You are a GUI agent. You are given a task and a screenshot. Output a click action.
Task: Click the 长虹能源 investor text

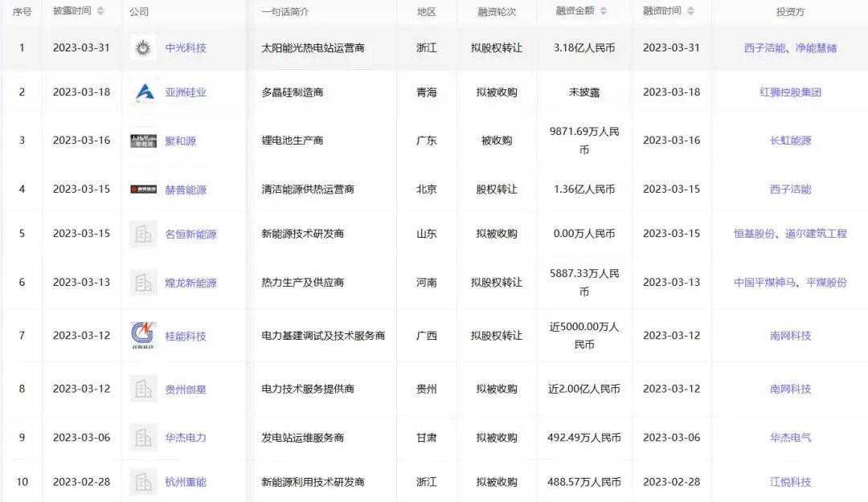coord(788,141)
